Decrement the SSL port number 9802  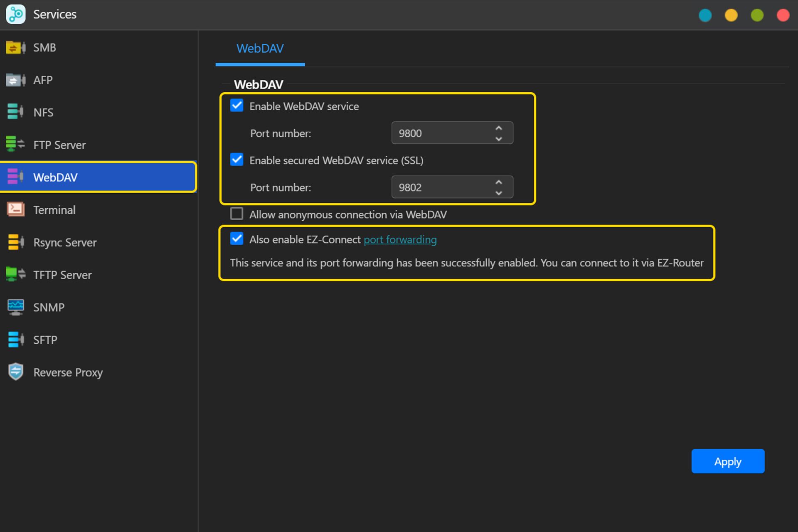499,192
